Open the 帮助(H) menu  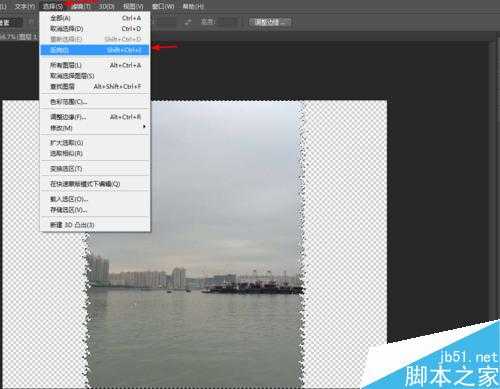pos(193,6)
